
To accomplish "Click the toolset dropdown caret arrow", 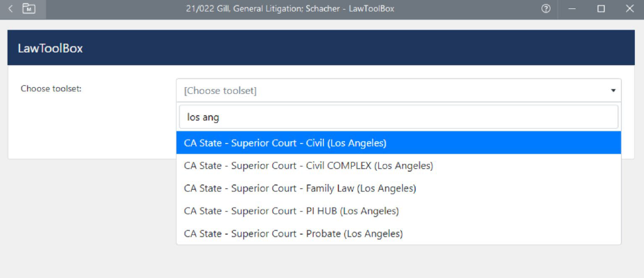I will 613,91.
